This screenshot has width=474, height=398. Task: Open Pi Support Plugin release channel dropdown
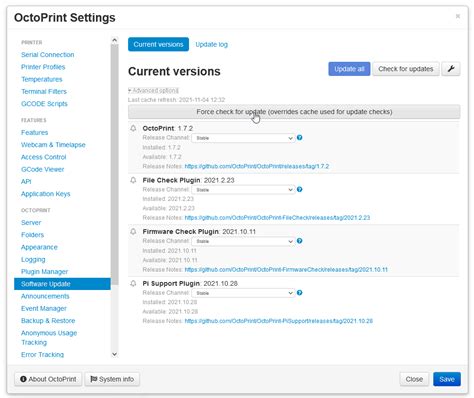coord(243,293)
